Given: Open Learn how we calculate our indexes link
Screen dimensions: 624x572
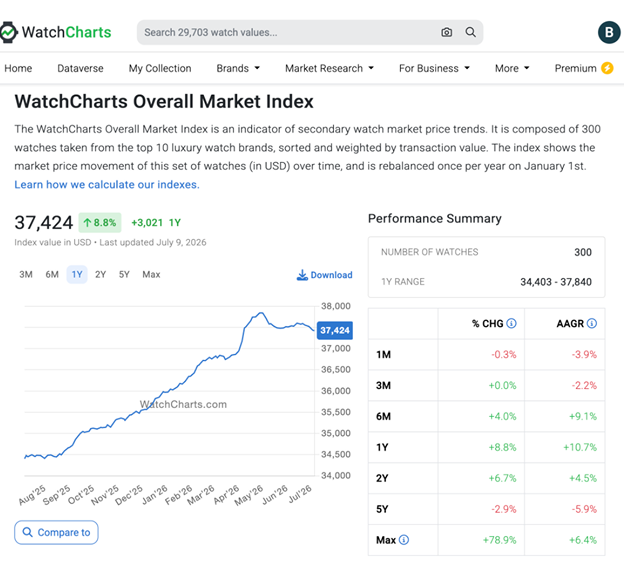Looking at the screenshot, I should pyautogui.click(x=107, y=185).
